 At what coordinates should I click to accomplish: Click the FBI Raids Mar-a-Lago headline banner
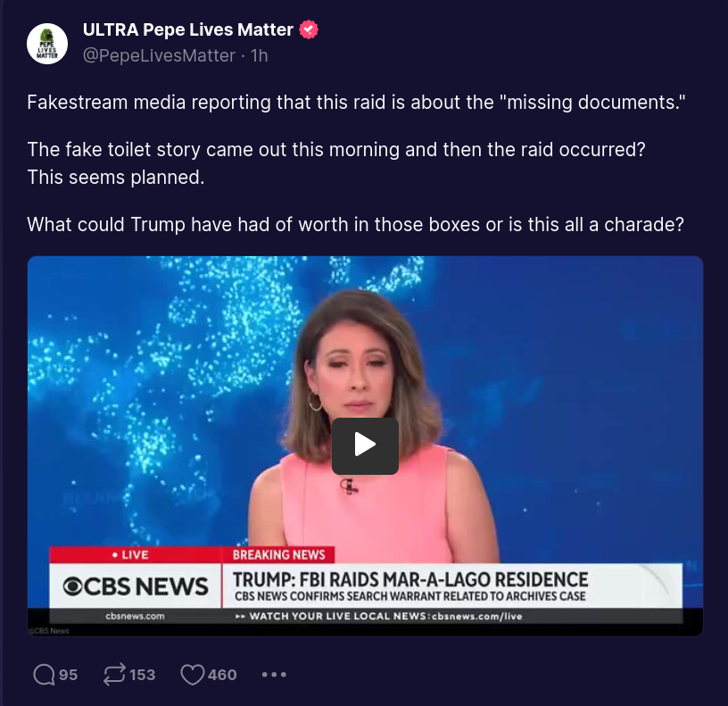[x=410, y=579]
